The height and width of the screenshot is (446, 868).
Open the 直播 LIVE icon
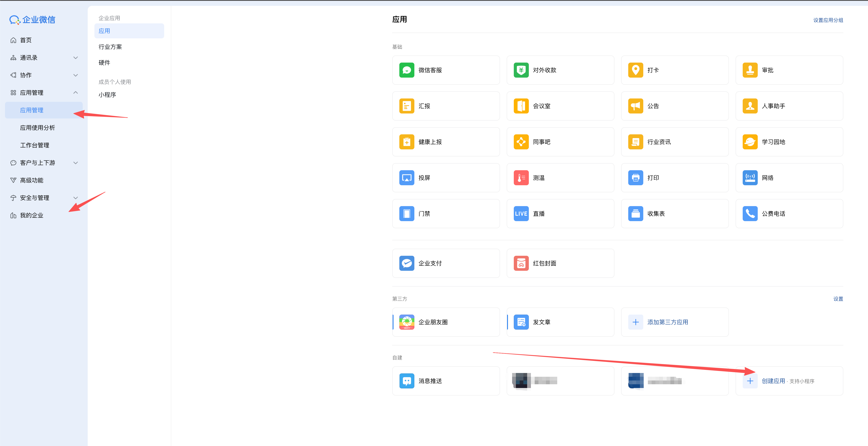coord(521,214)
